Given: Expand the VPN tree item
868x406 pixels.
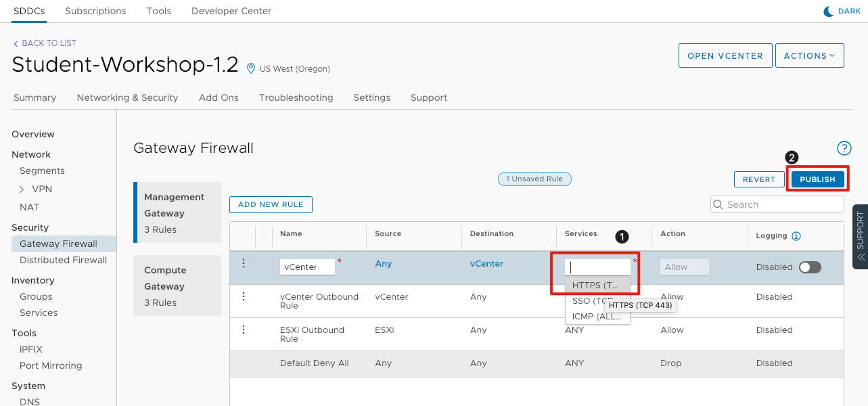Looking at the screenshot, I should click(22, 189).
